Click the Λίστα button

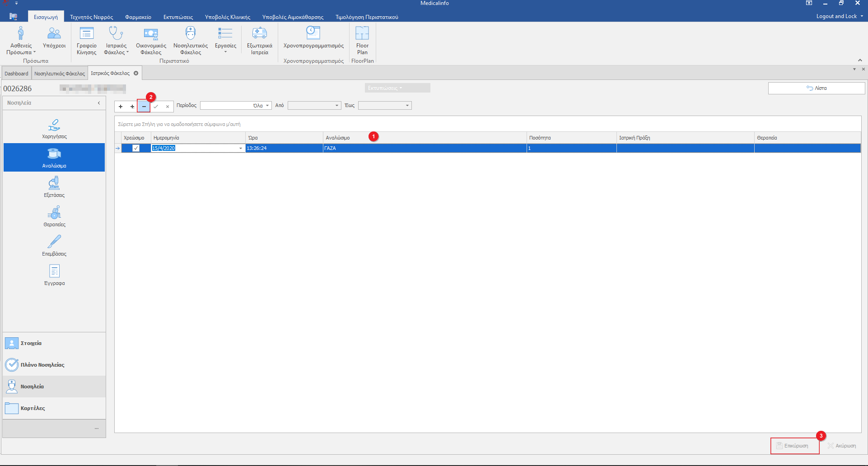(x=817, y=88)
